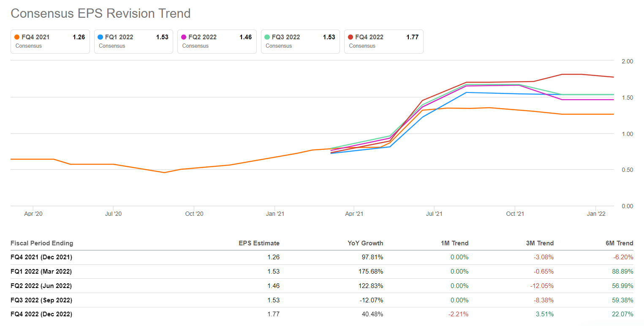The image size is (644, 326).
Task: Select the FQ4 2021 (Dec 2021) row label
Action: click(41, 257)
